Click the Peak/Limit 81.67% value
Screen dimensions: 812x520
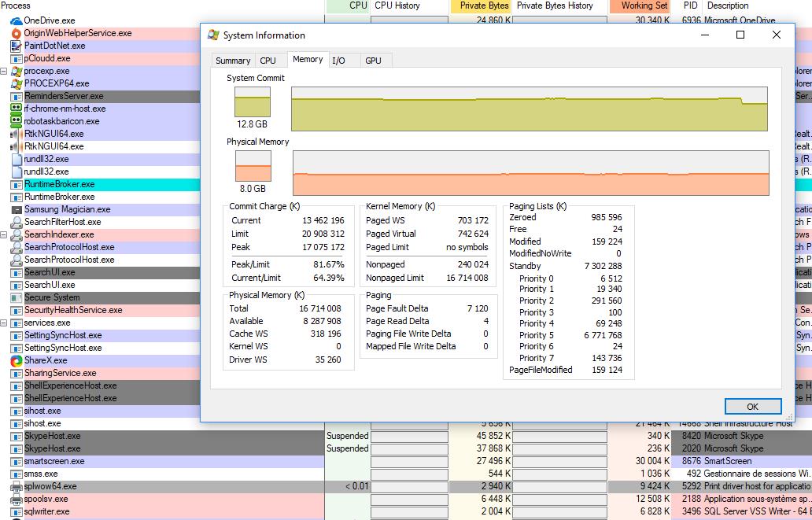point(328,264)
